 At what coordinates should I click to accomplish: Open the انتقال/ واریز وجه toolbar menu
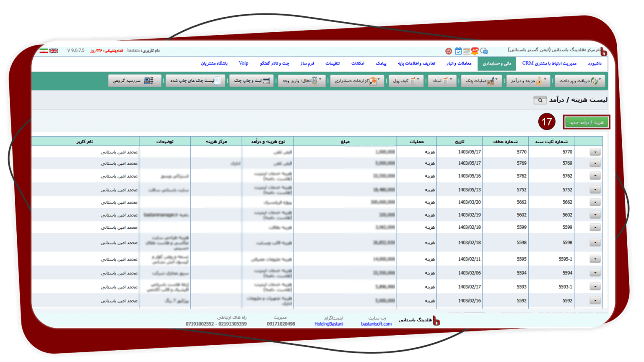click(302, 81)
